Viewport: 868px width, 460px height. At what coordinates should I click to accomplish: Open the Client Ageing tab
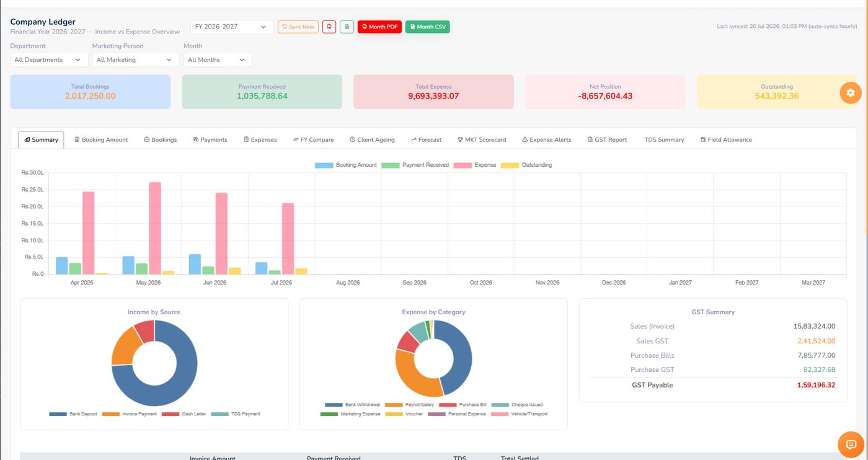tap(372, 139)
